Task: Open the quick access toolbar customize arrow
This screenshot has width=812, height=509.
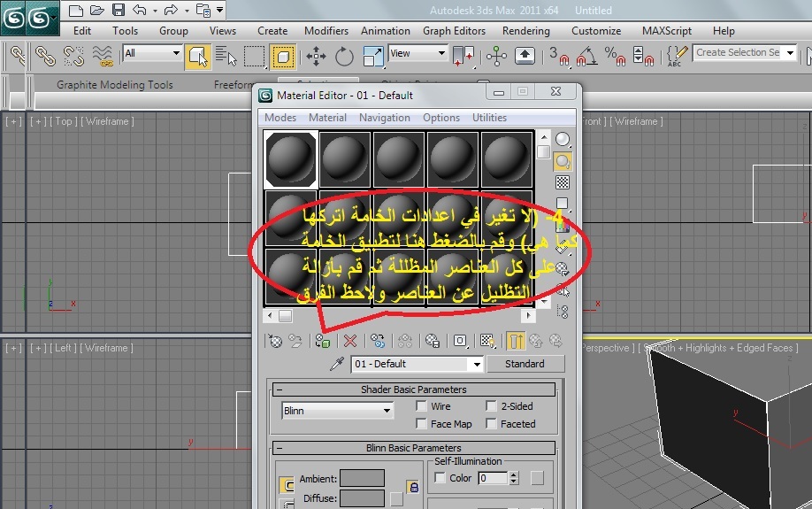Action: pos(219,10)
